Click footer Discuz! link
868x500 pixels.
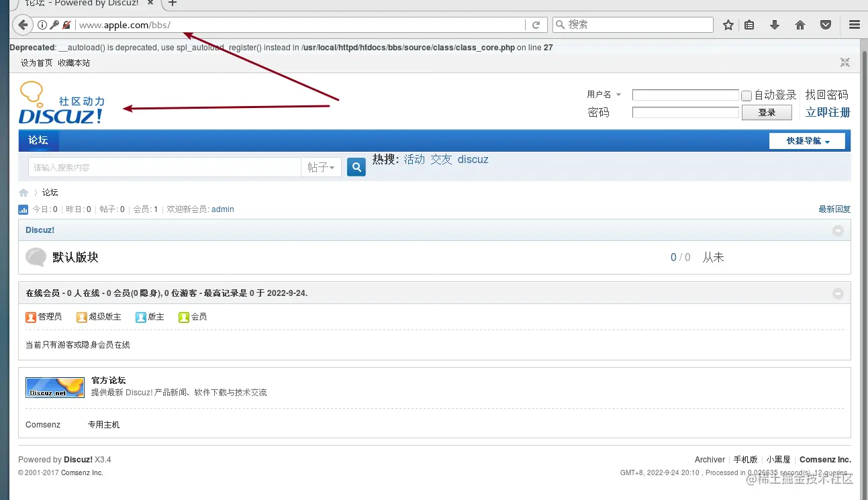[x=78, y=460]
